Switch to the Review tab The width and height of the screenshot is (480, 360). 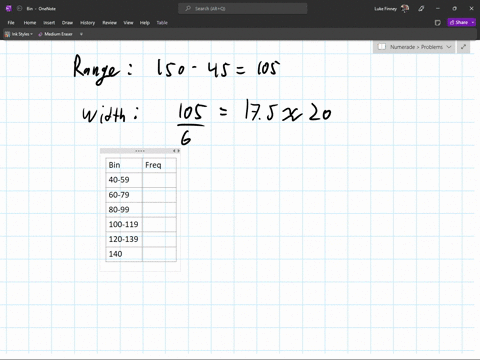(x=109, y=23)
